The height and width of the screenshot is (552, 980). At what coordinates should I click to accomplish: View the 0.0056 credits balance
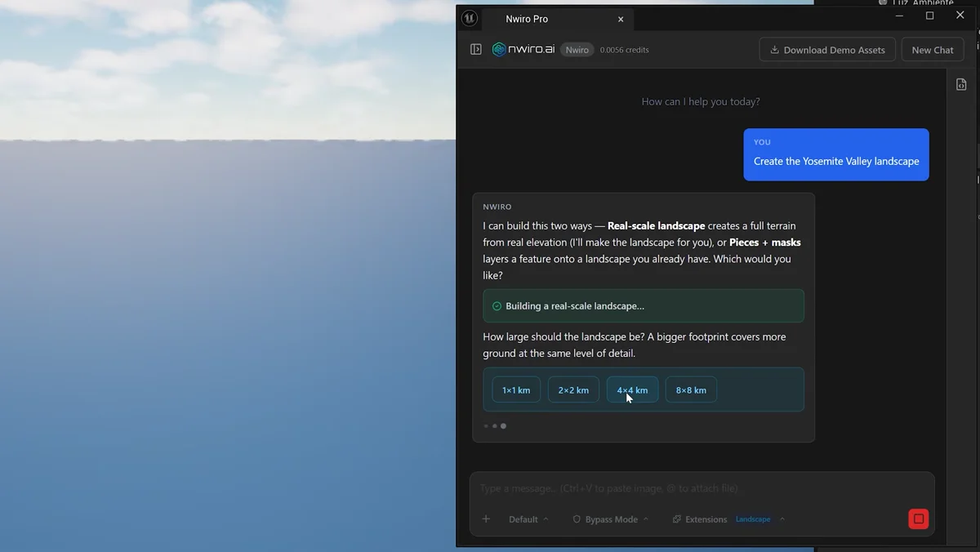point(625,50)
